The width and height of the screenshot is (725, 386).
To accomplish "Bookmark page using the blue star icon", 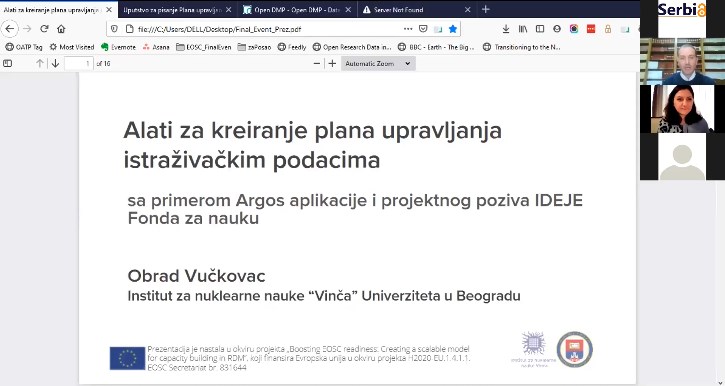I will click(x=453, y=29).
